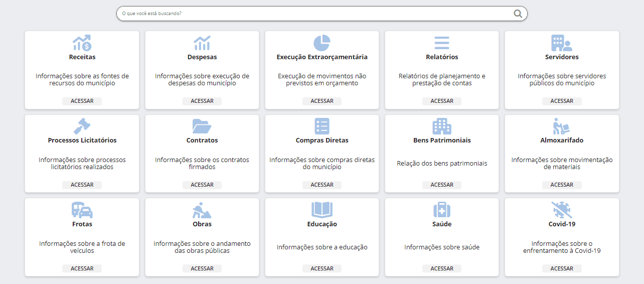Focus the 'O que você está buscando?' search field

coord(311,14)
